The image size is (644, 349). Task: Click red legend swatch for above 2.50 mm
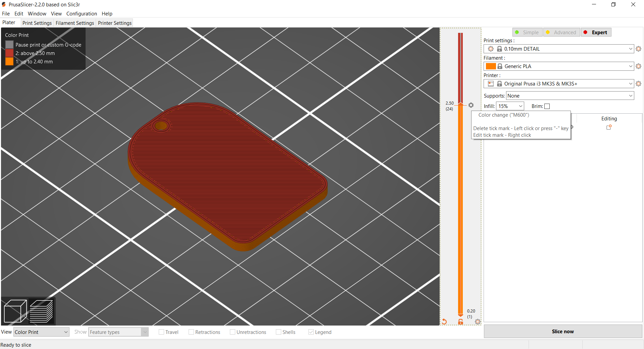(9, 53)
